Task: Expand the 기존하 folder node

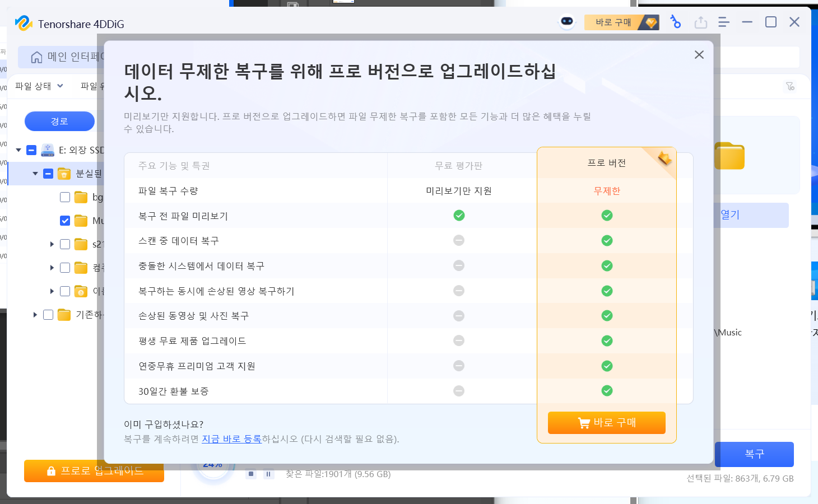Action: [35, 315]
